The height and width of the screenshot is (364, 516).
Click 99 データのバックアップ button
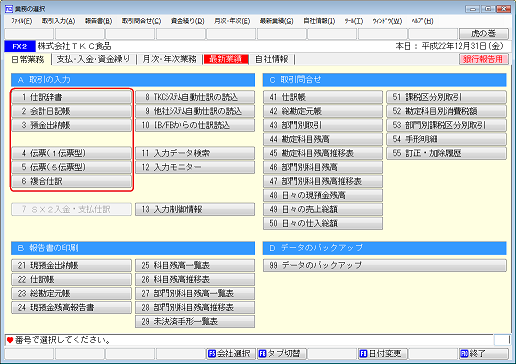tap(385, 265)
